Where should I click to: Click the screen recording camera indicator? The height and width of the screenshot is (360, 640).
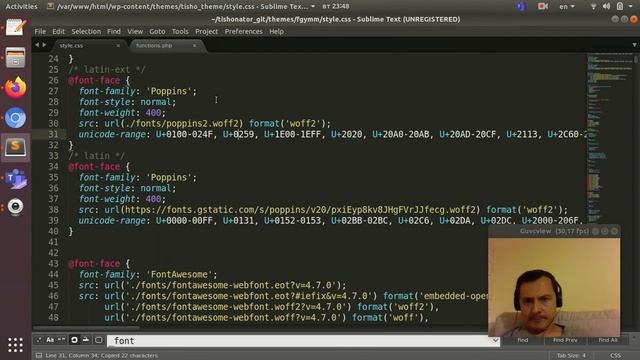point(542,6)
